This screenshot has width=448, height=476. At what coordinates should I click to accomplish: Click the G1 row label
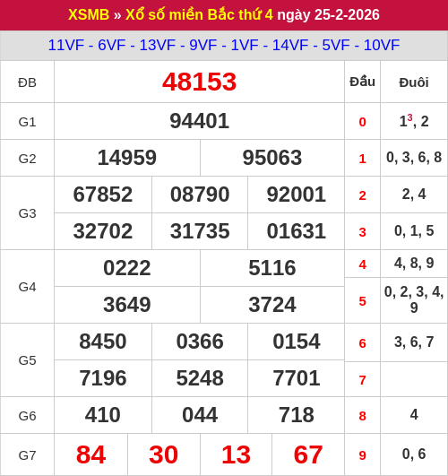click(x=27, y=122)
